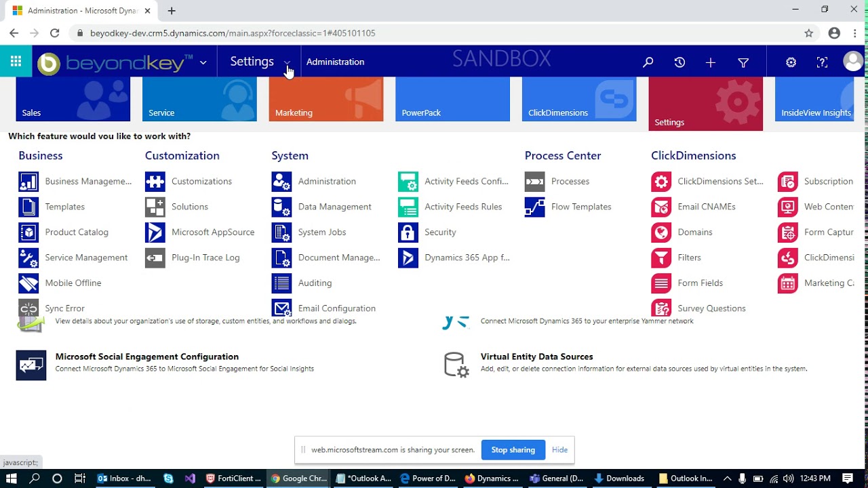Viewport: 868px width, 488px height.
Task: Open Templates link under Business
Action: point(65,207)
